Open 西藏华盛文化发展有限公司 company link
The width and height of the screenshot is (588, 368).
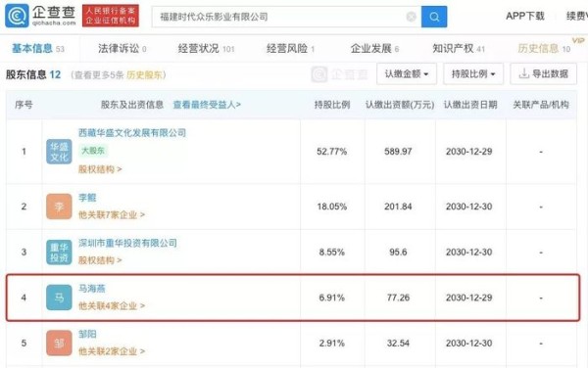pos(132,133)
